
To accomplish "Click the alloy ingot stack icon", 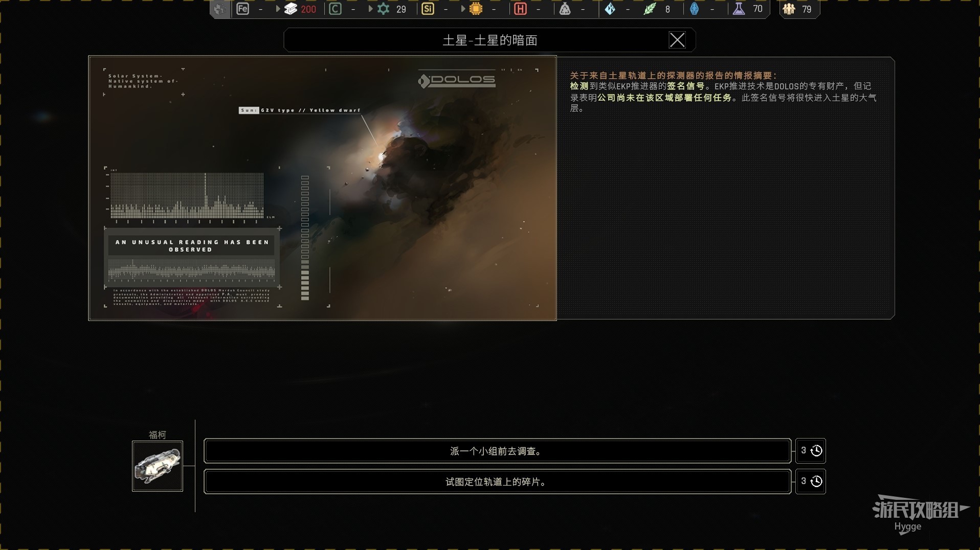I will pos(291,9).
